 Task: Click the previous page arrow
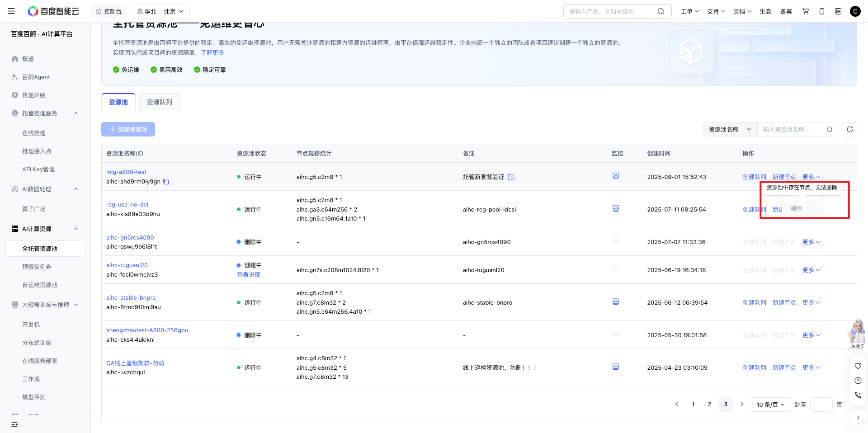677,404
